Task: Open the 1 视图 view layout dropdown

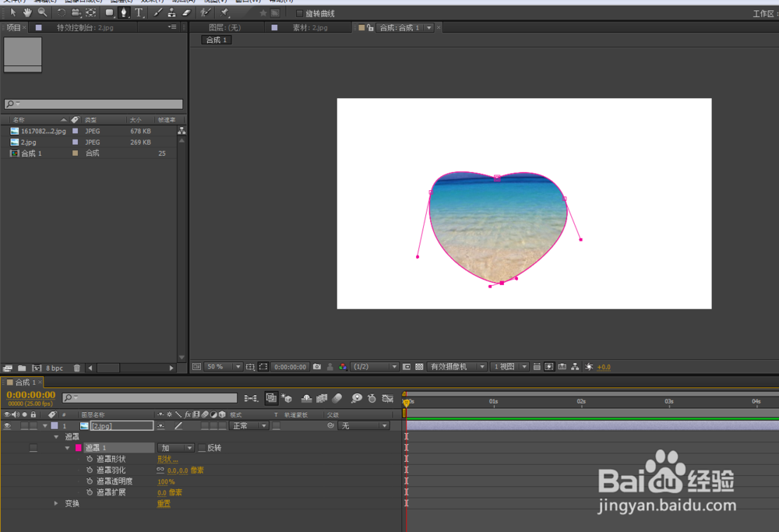Action: click(509, 367)
